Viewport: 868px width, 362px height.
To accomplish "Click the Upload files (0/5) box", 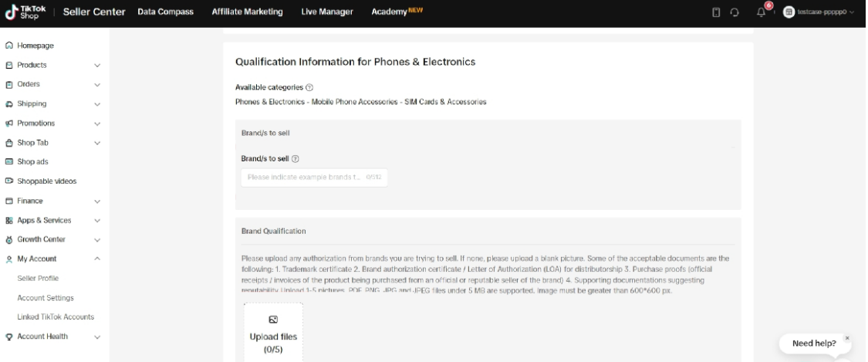I will click(273, 332).
